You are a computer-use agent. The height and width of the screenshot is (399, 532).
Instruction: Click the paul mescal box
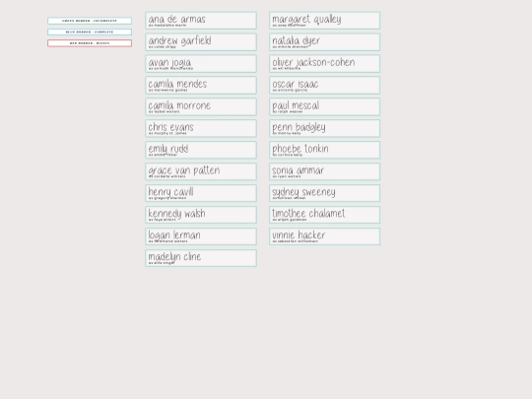325,106
